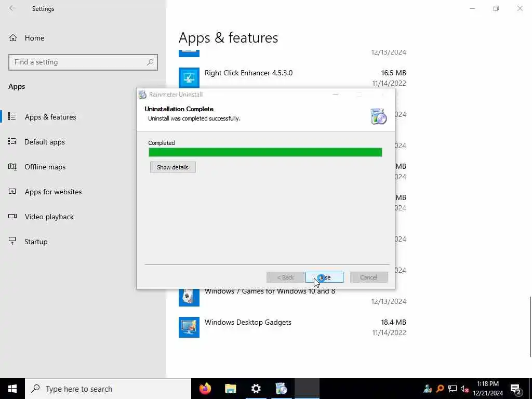Click the Type here to search box
The image size is (532, 399).
tap(108, 389)
